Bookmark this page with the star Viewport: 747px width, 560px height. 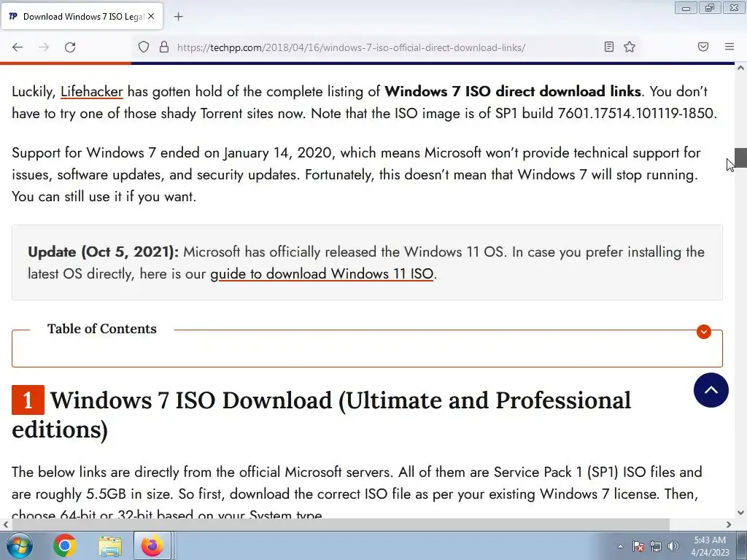[x=630, y=47]
